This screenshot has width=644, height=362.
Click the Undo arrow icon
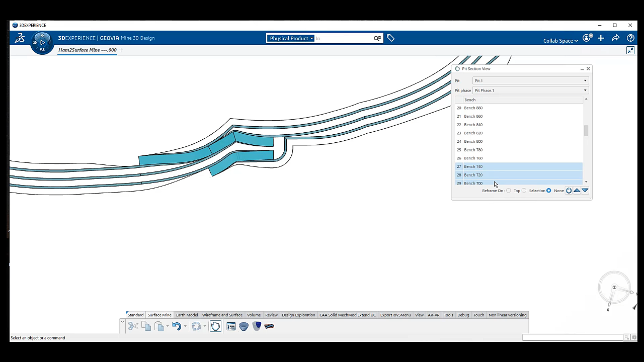[x=176, y=326]
